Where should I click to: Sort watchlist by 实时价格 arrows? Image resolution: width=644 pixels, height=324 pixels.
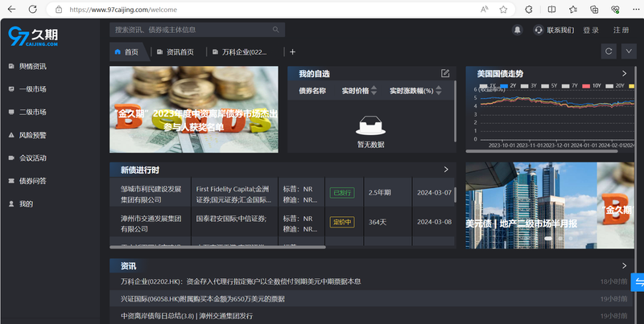click(374, 91)
